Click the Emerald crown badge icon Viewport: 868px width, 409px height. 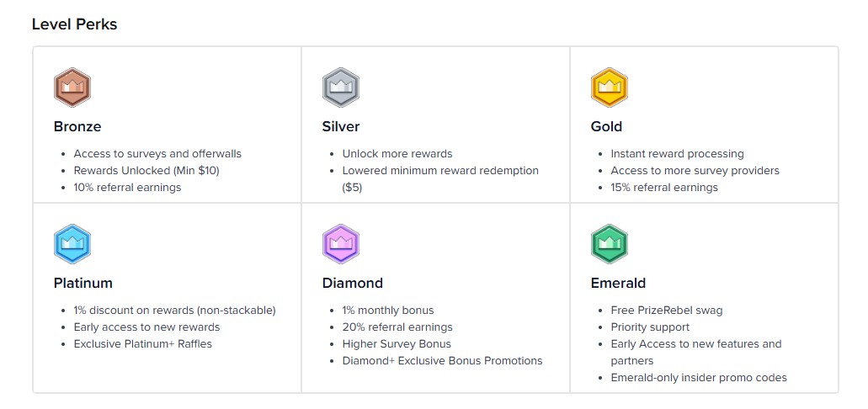609,244
